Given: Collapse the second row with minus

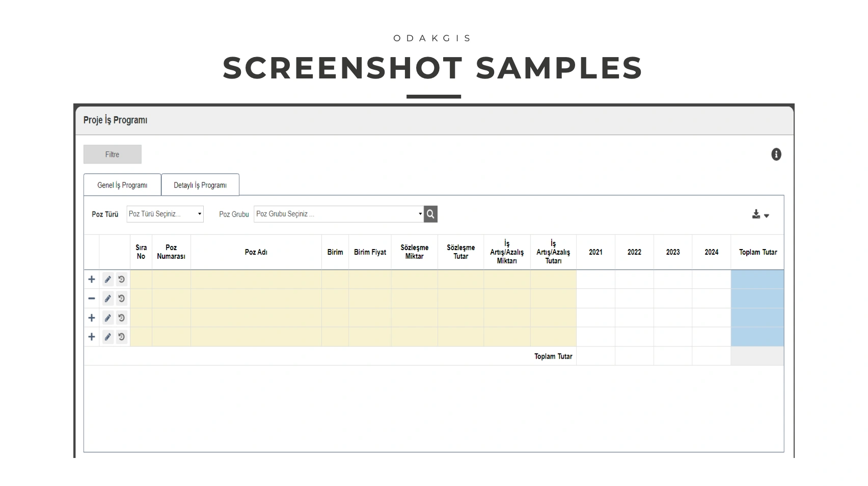Looking at the screenshot, I should [x=92, y=299].
